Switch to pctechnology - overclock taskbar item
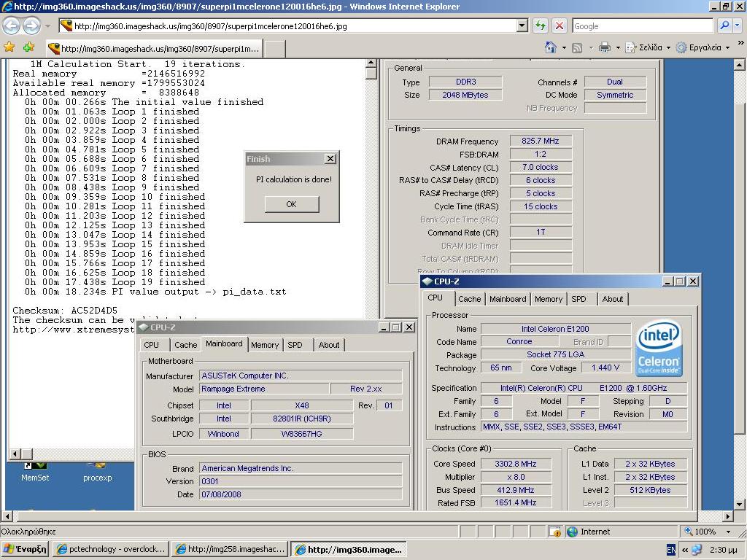Screen dimensions: 747x560 [x=111, y=549]
